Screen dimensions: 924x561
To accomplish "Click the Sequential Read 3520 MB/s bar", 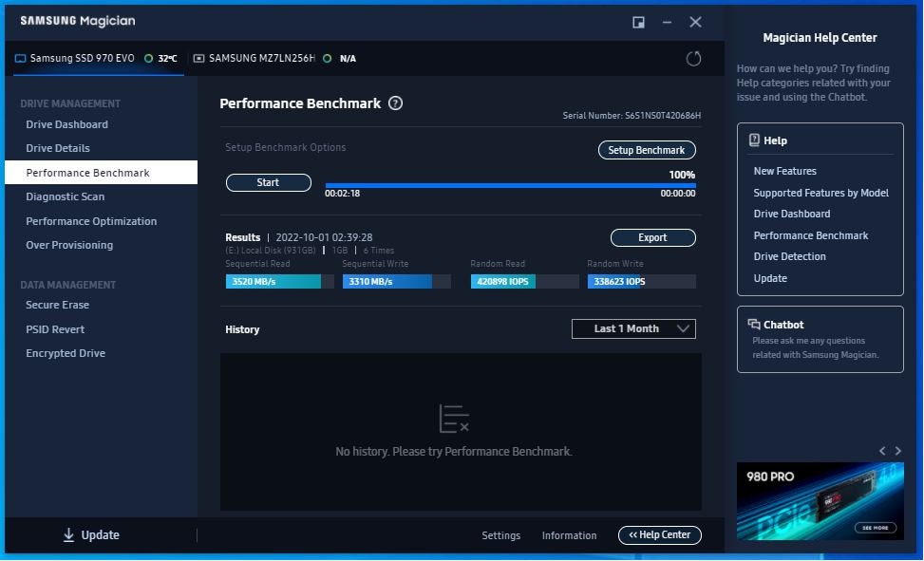I will [x=279, y=282].
